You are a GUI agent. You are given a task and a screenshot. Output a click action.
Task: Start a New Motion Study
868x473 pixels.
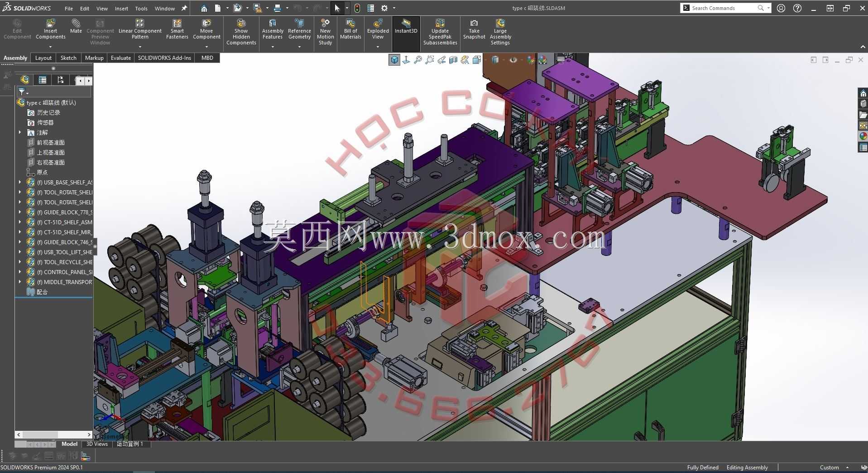(325, 32)
